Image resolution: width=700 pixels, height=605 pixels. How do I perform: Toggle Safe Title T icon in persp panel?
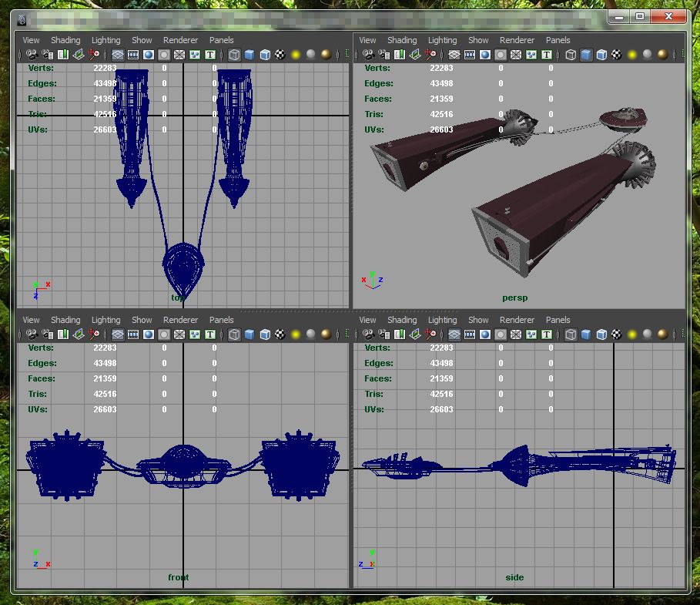tap(547, 55)
